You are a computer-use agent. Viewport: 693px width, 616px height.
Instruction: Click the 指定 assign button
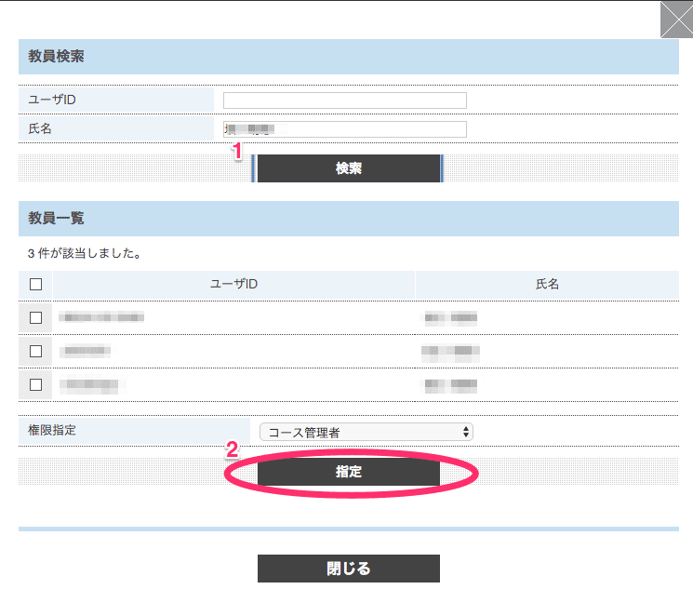pyautogui.click(x=349, y=472)
